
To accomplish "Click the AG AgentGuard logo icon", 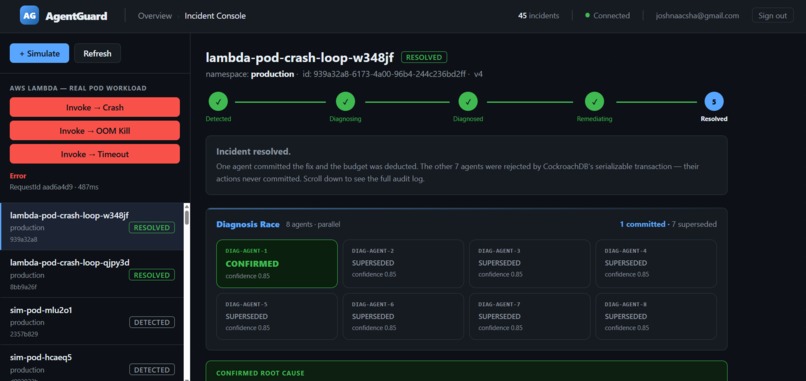I will point(29,15).
